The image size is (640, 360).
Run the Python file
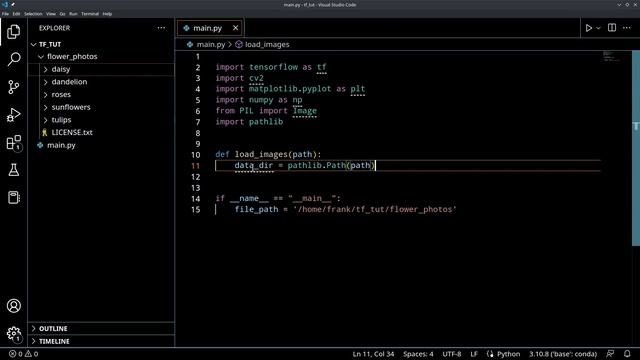[589, 28]
